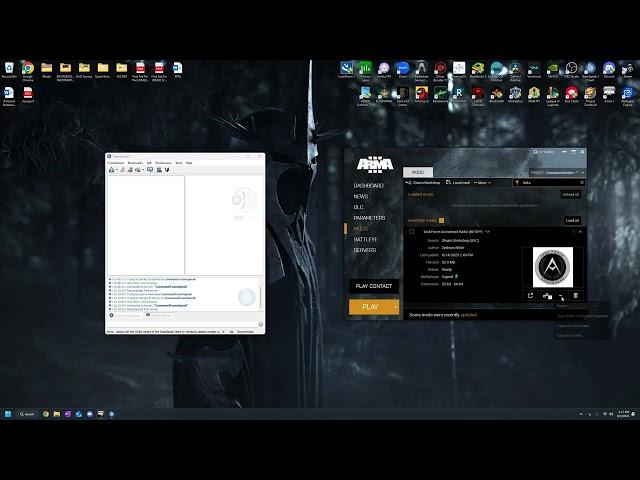Open PARAMETERS section in launcher sidebar
Viewport: 640px width, 480px height.
[x=368, y=217]
